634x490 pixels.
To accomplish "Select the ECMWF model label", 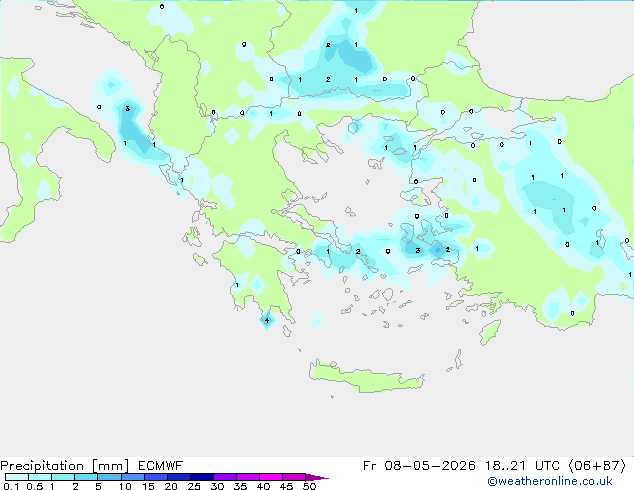I will point(161,466).
